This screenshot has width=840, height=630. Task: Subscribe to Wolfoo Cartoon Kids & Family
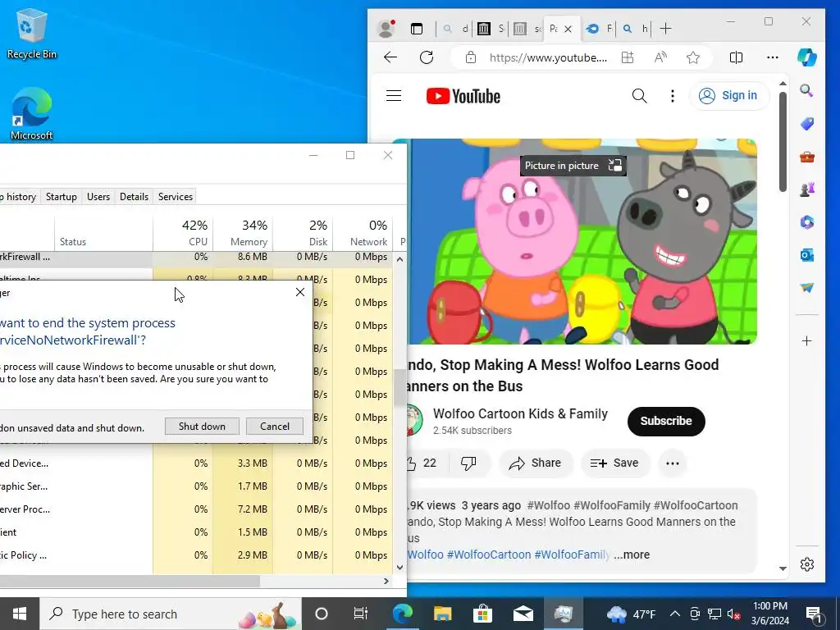click(666, 421)
